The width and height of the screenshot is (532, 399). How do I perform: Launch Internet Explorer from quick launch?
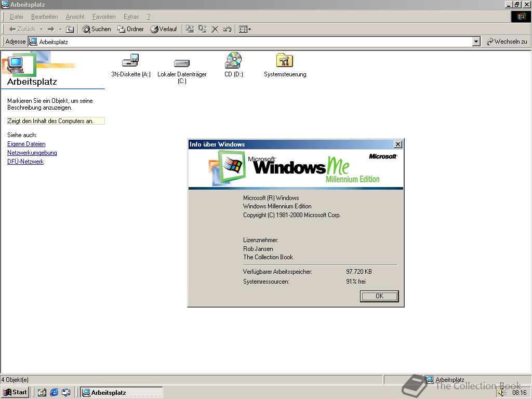[54, 393]
